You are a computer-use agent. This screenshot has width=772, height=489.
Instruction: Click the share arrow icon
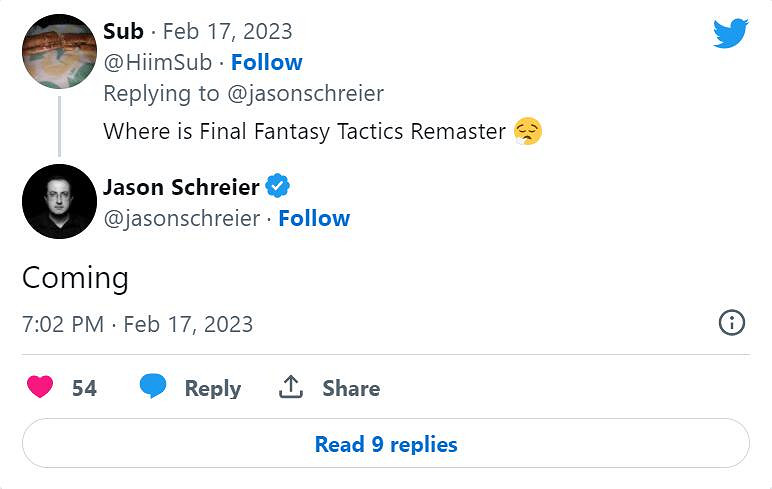(x=291, y=387)
